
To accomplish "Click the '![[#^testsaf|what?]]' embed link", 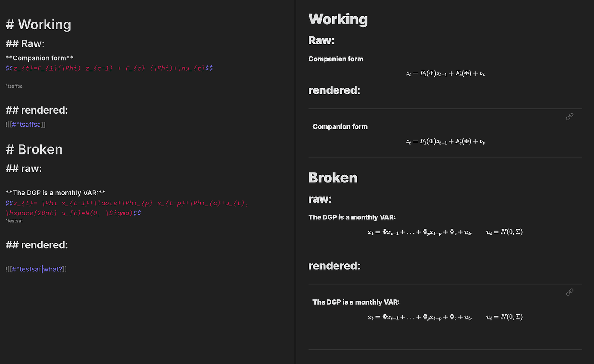I will point(36,269).
